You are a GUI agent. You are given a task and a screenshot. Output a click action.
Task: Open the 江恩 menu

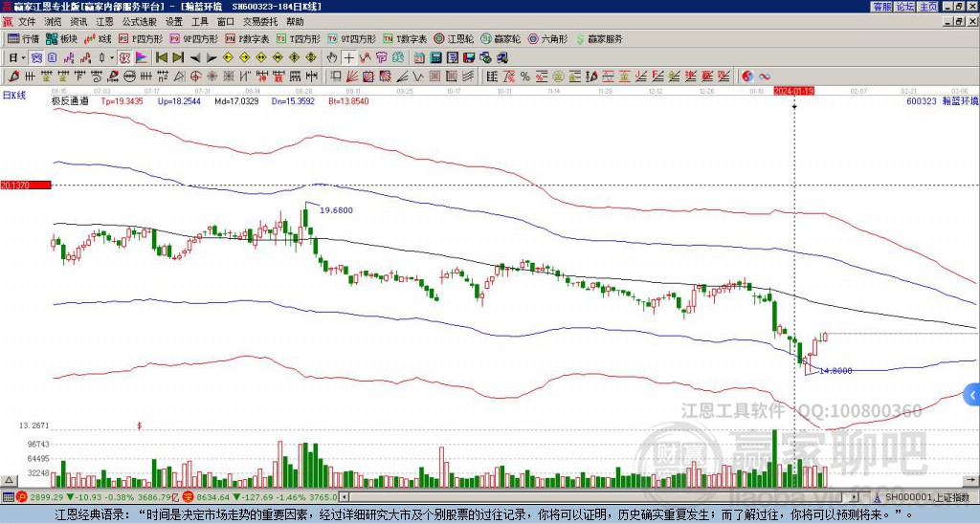point(105,22)
